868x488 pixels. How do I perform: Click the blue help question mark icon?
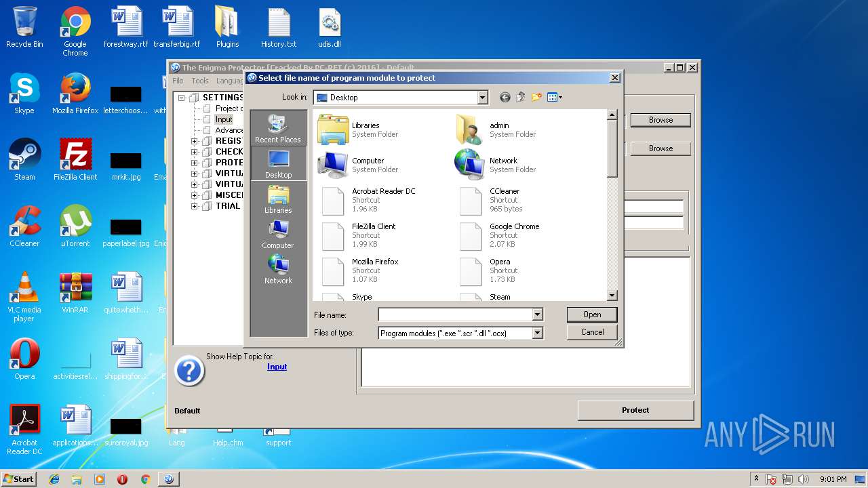(189, 371)
